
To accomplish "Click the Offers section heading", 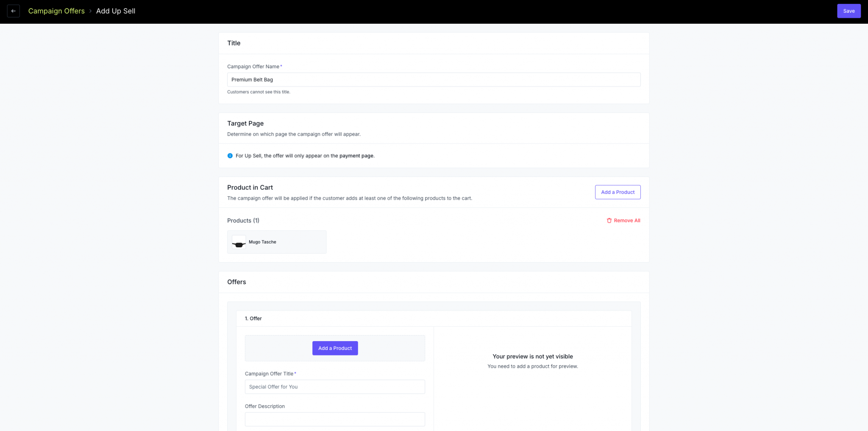I will pyautogui.click(x=236, y=282).
